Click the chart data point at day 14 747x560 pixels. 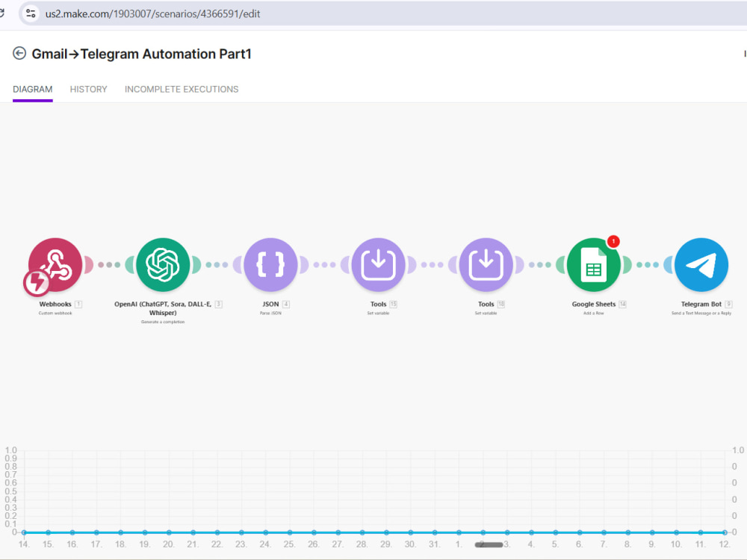coord(25,532)
